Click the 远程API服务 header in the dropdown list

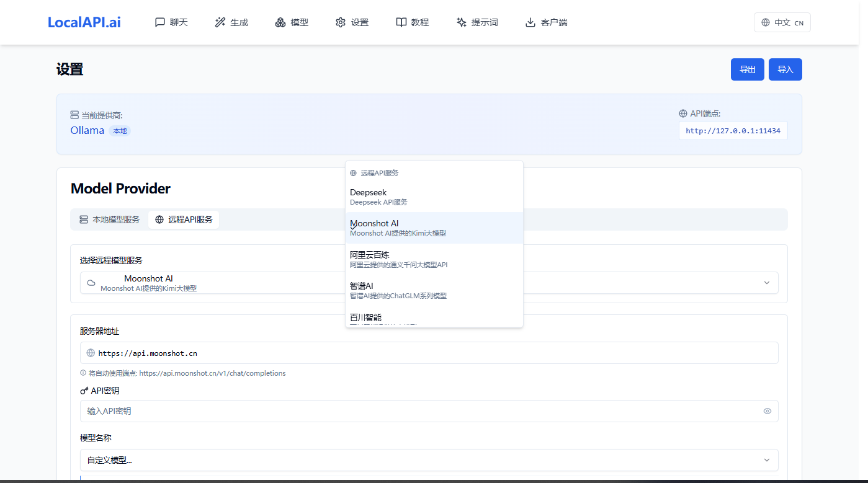pos(375,173)
